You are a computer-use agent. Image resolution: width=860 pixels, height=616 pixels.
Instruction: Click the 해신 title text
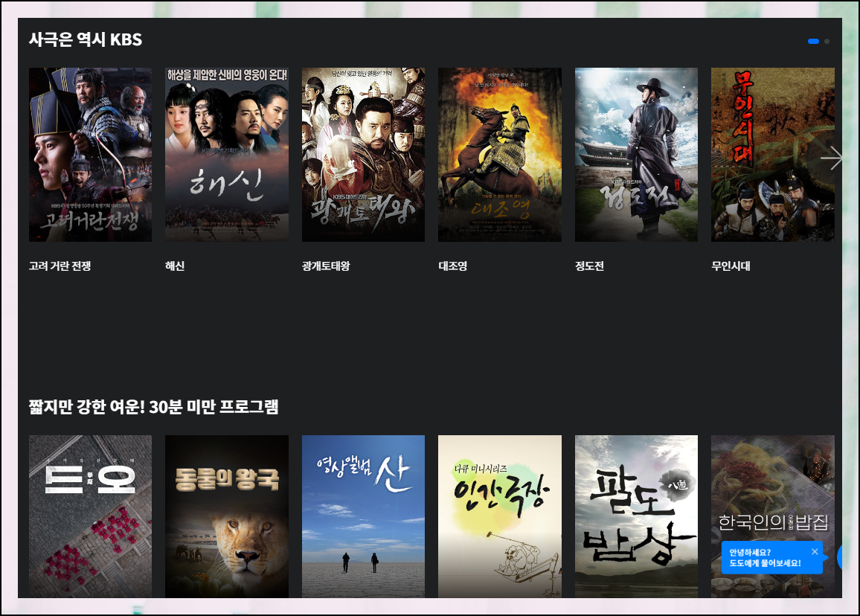click(175, 266)
